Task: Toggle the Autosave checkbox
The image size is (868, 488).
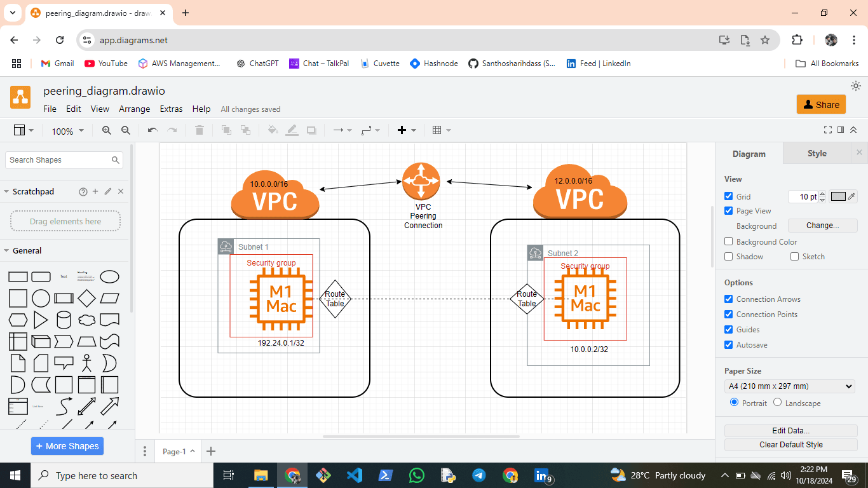Action: pyautogui.click(x=729, y=345)
